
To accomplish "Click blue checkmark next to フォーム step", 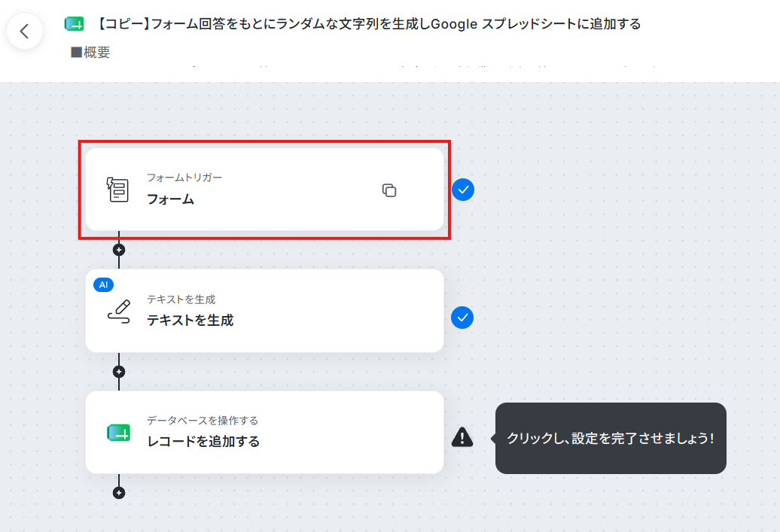I will (x=462, y=190).
